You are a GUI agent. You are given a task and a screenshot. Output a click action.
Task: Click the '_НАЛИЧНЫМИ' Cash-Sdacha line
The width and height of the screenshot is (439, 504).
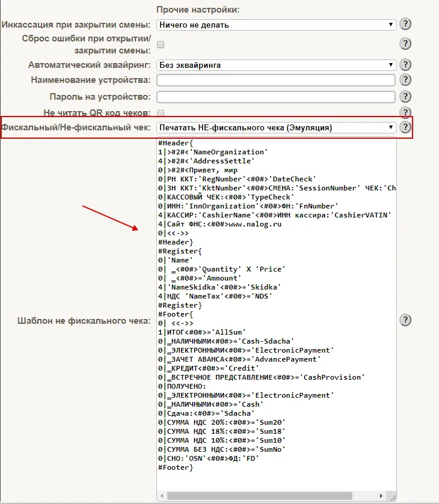coord(226,341)
